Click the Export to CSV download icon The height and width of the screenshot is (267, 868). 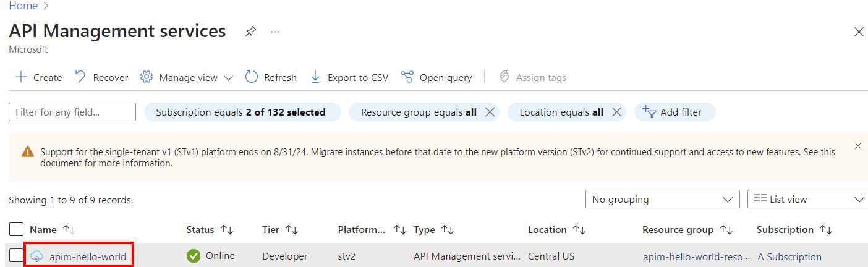tap(315, 77)
